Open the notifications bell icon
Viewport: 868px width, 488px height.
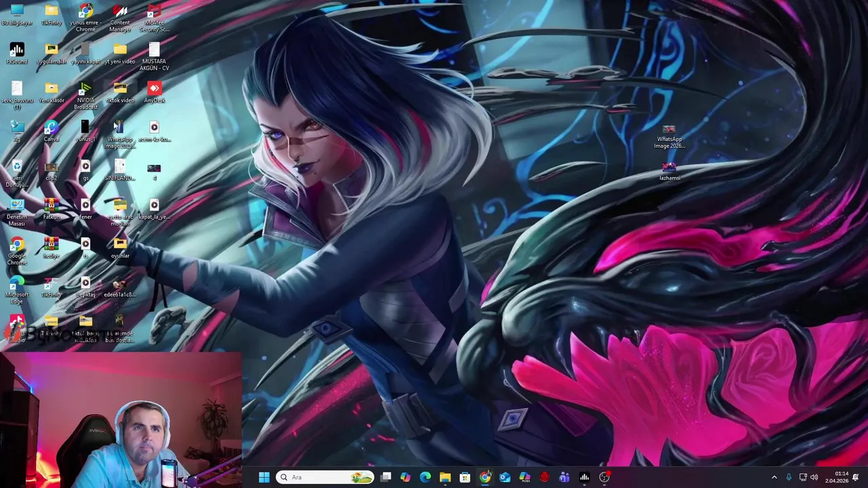856,477
